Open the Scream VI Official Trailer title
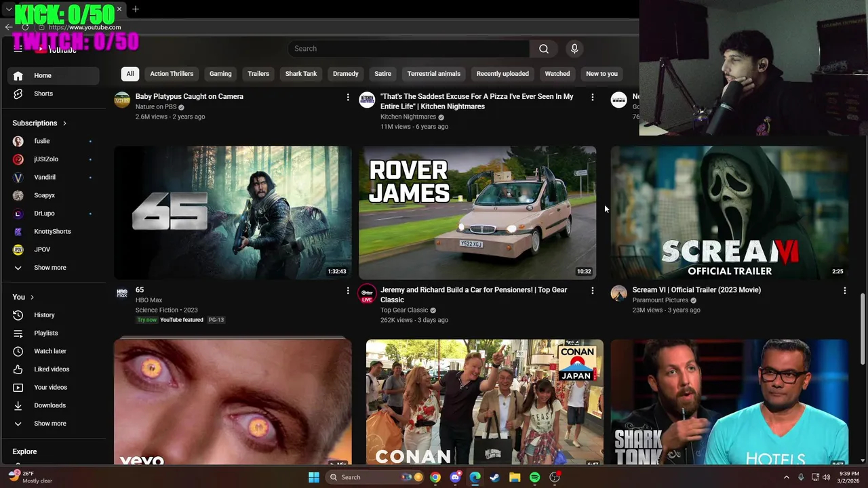This screenshot has width=868, height=488. pyautogui.click(x=696, y=290)
